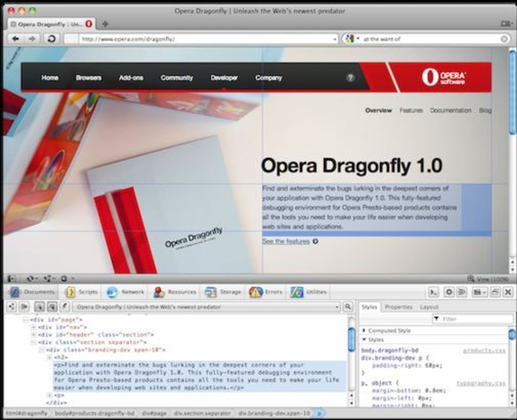Click the closed tabs icon on the tab bar
517x420 pixels.
point(506,24)
